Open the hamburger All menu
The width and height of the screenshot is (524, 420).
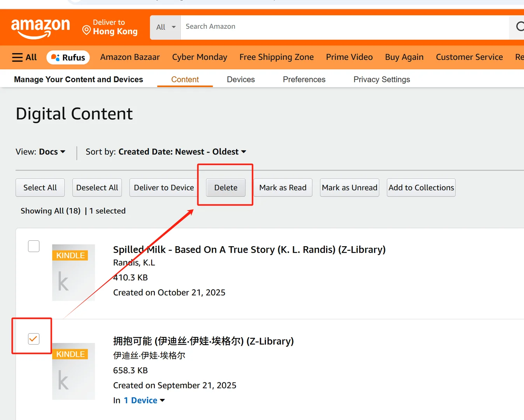point(24,57)
